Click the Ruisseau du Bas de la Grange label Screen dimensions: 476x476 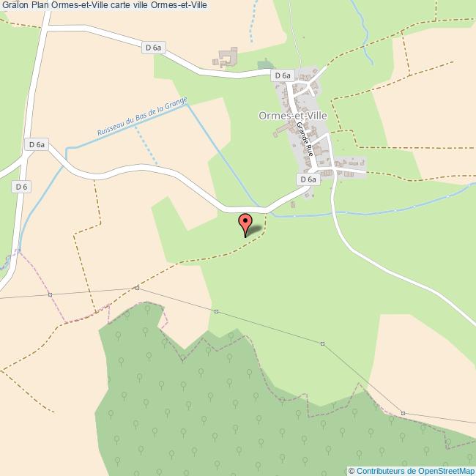[x=142, y=116]
